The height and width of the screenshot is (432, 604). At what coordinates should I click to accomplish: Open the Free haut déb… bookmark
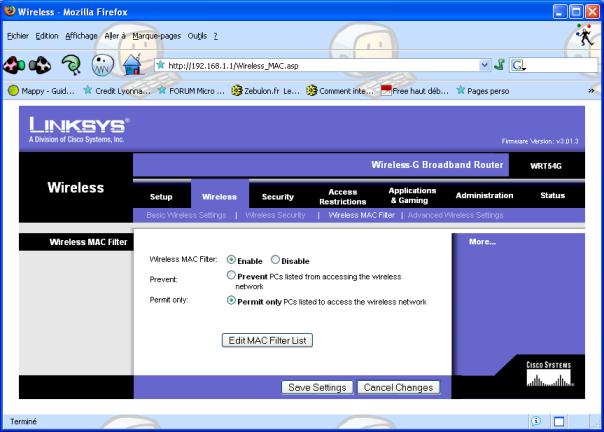point(414,91)
